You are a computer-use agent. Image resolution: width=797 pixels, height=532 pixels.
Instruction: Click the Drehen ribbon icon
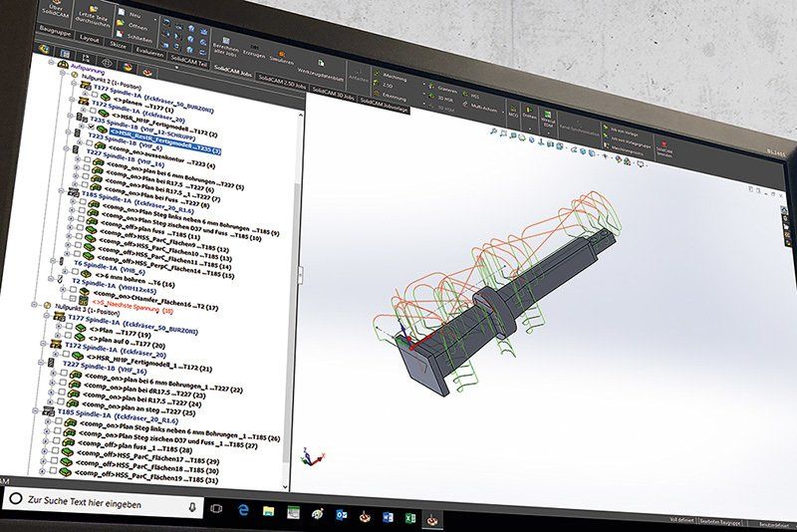click(529, 111)
